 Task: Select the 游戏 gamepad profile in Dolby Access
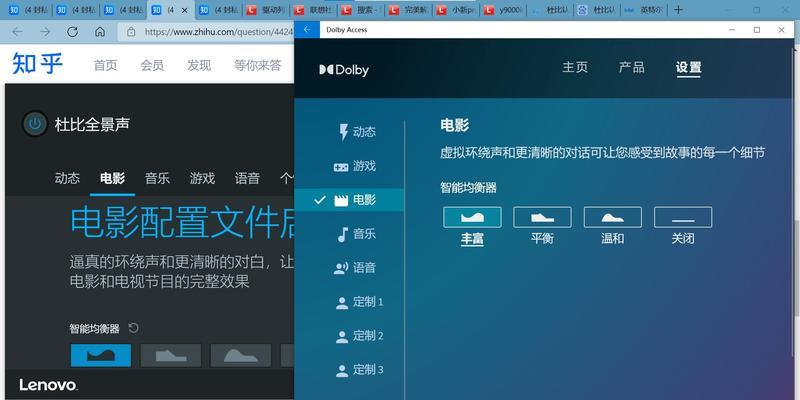355,166
